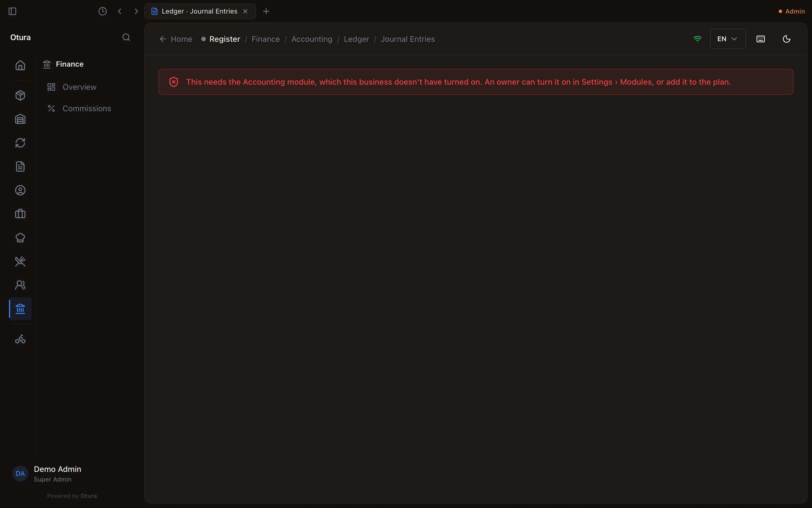Click the Otura brand name
Image resolution: width=812 pixels, height=508 pixels.
click(21, 37)
